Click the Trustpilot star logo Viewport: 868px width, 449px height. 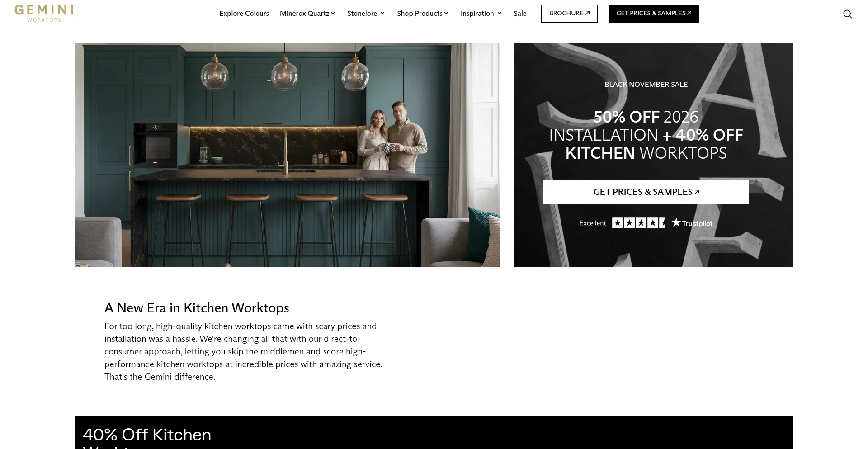(x=692, y=223)
